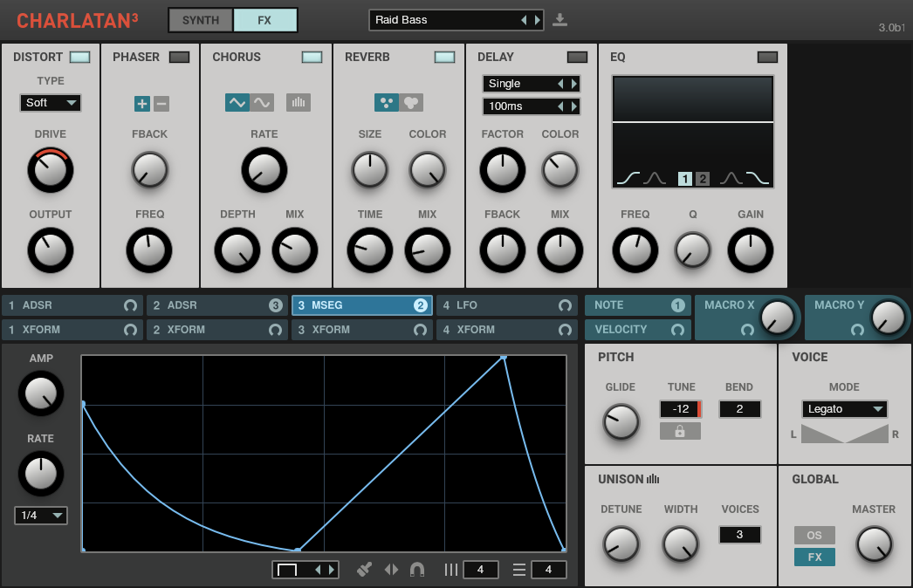Click the MSEG brush tool icon
This screenshot has height=588, width=913.
coord(365,570)
